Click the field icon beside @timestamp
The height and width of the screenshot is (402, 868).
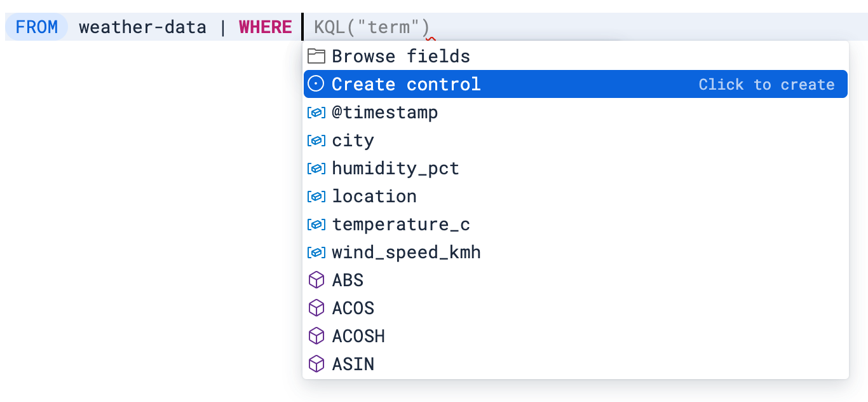(x=316, y=112)
